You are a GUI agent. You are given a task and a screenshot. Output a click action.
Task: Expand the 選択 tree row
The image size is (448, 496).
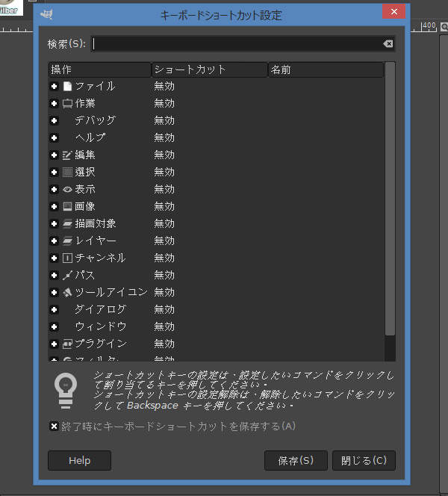pos(54,172)
